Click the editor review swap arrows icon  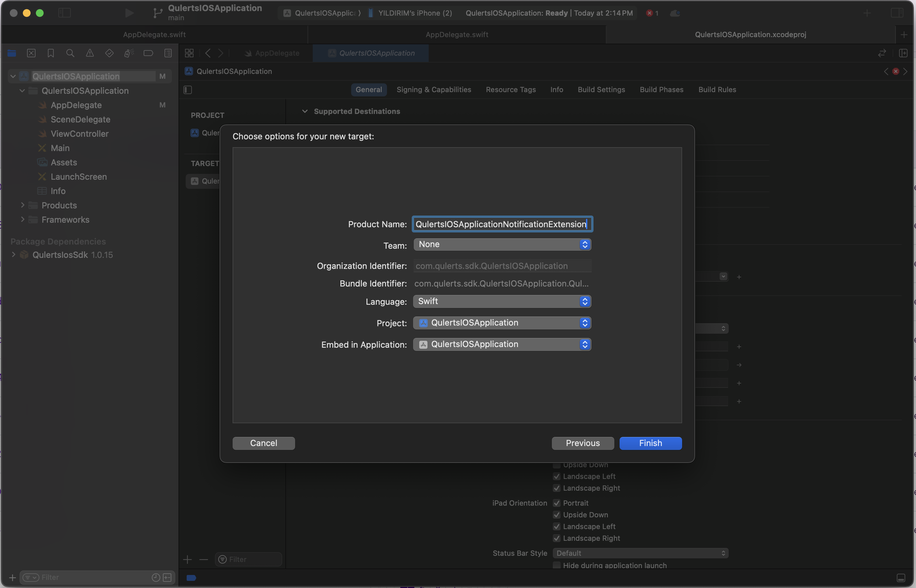click(x=882, y=53)
